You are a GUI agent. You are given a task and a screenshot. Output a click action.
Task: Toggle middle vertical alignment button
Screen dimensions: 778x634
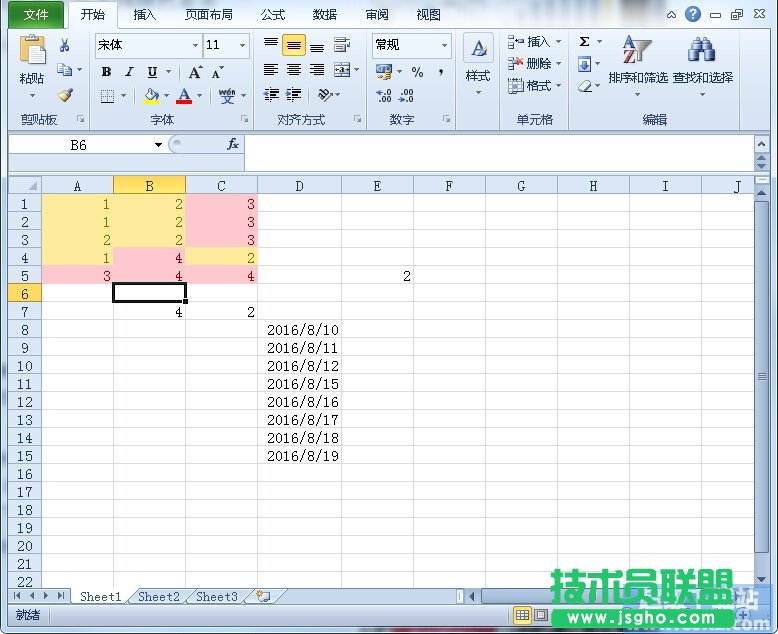[x=293, y=46]
